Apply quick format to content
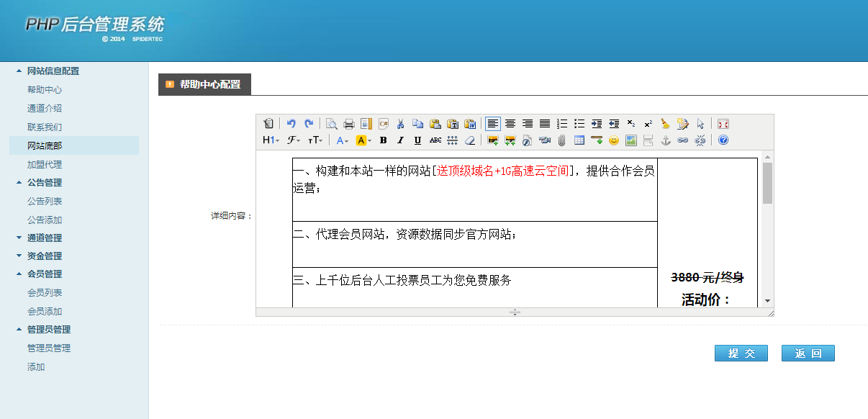 (x=683, y=123)
